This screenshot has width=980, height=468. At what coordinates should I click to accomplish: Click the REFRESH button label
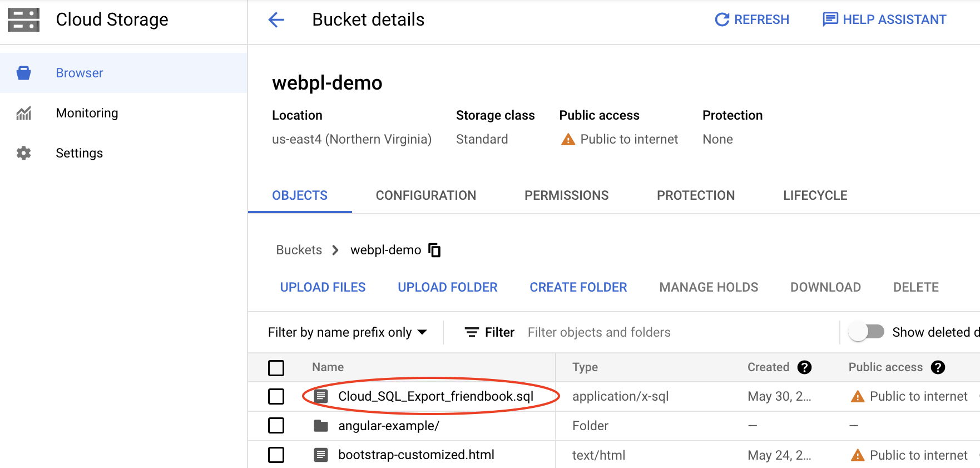pyautogui.click(x=761, y=19)
